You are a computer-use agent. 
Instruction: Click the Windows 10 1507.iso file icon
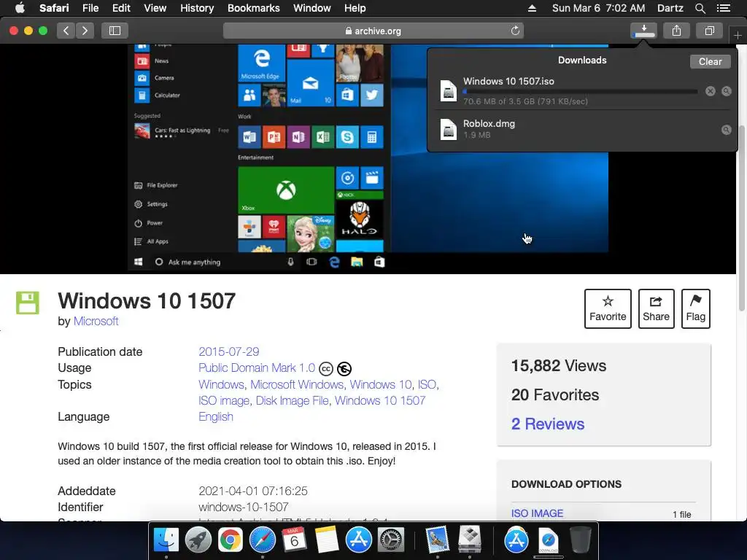click(449, 90)
